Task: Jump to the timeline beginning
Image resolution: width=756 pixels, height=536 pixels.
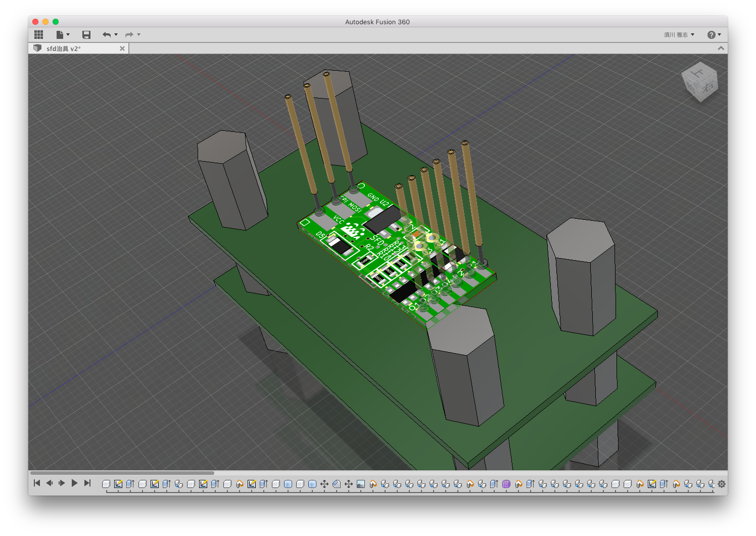Action: 37,483
